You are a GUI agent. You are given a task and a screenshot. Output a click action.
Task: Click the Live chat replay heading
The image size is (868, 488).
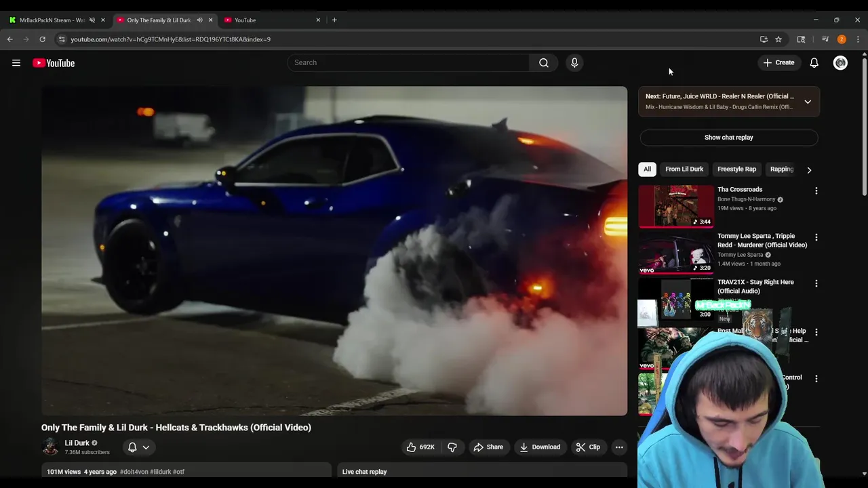[364, 472]
